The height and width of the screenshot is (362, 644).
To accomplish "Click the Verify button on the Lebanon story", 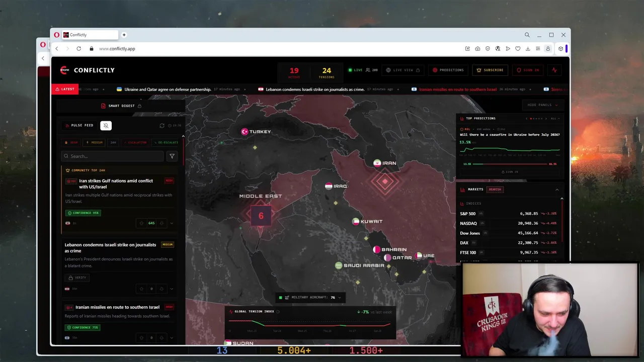I will 77,278.
